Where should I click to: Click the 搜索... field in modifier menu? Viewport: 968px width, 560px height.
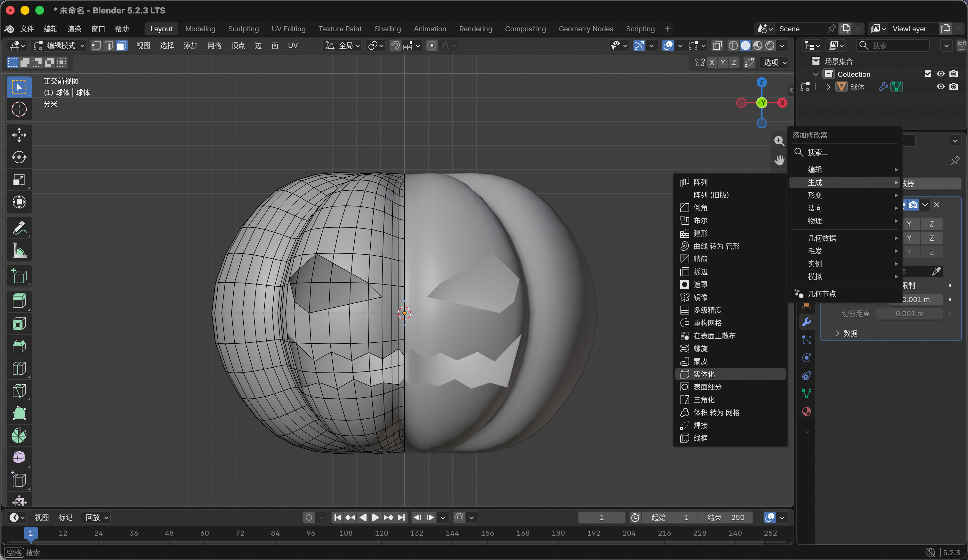[845, 153]
